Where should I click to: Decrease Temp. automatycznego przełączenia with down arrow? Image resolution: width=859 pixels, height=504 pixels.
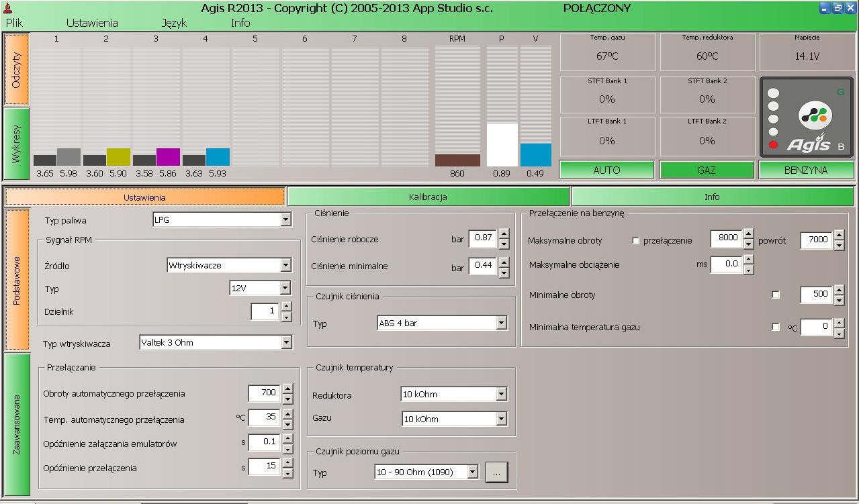tap(287, 424)
